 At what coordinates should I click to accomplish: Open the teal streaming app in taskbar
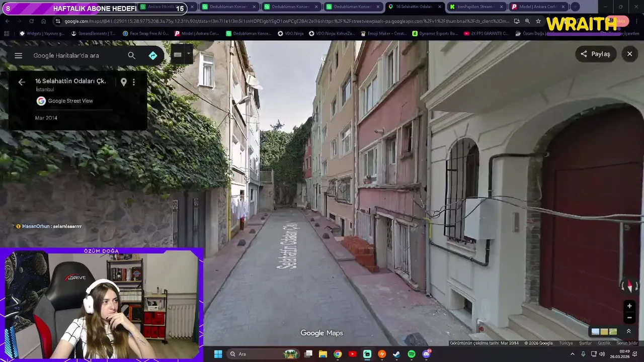pyautogui.click(x=367, y=354)
